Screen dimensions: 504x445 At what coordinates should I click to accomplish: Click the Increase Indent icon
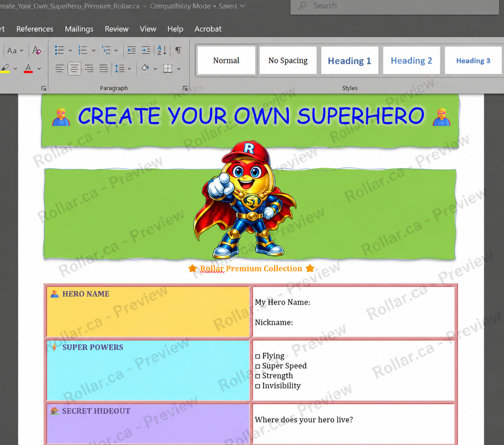coord(146,50)
